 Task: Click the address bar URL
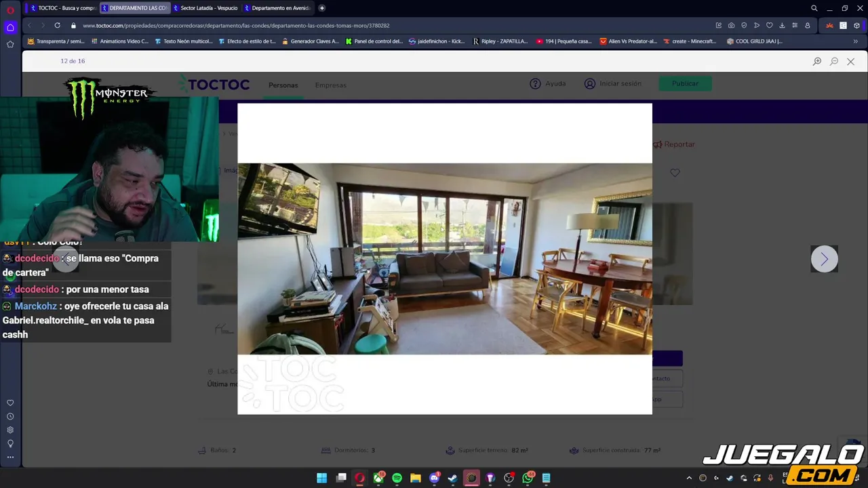(x=236, y=25)
